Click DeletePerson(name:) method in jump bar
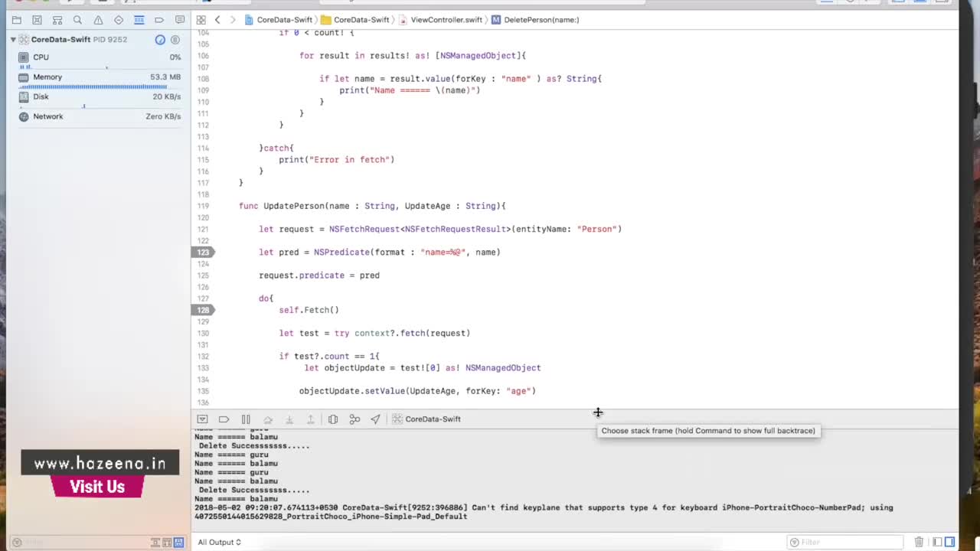This screenshot has height=551, width=980. [x=535, y=20]
